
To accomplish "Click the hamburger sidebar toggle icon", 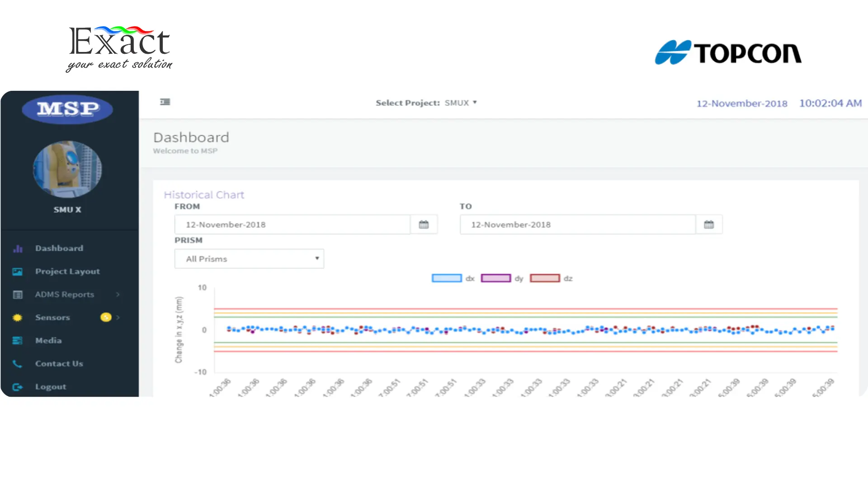I will (165, 102).
